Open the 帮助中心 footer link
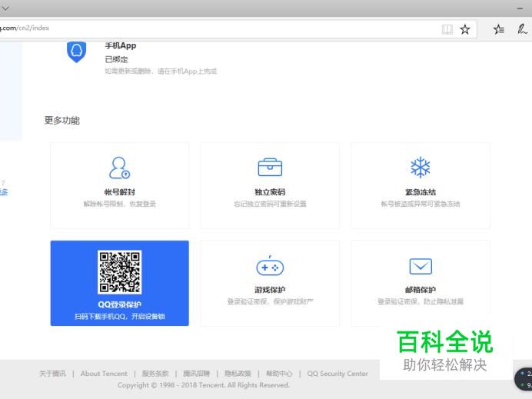The width and height of the screenshot is (532, 399). [x=279, y=374]
